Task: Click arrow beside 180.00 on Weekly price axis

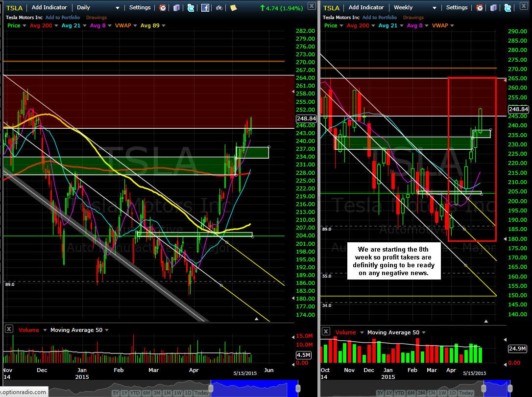Action: 505,239
